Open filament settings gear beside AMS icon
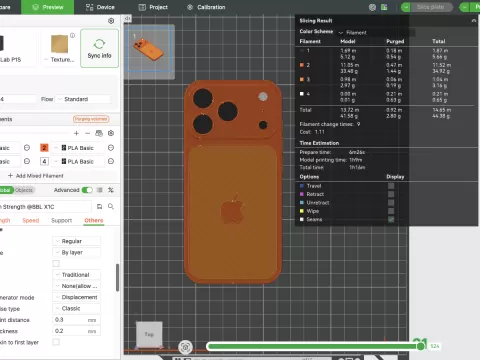 coord(111,133)
